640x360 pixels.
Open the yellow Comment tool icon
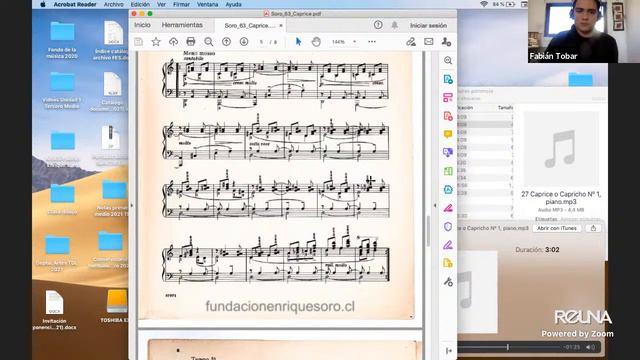pyautogui.click(x=448, y=134)
